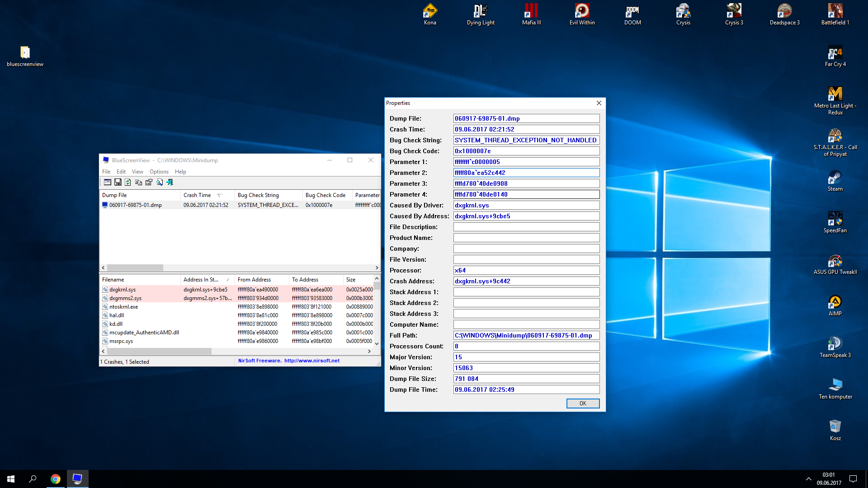Select the Kona desktop shortcut
This screenshot has width=868, height=488.
(x=430, y=14)
